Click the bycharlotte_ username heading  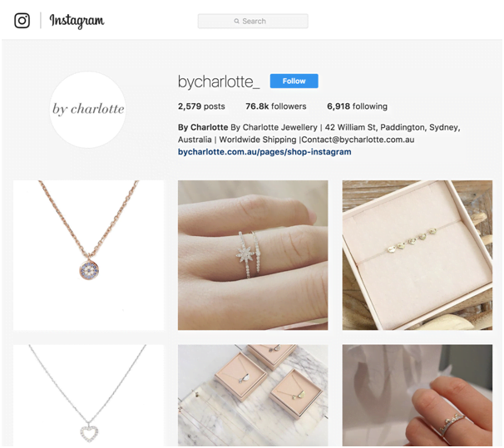click(219, 81)
